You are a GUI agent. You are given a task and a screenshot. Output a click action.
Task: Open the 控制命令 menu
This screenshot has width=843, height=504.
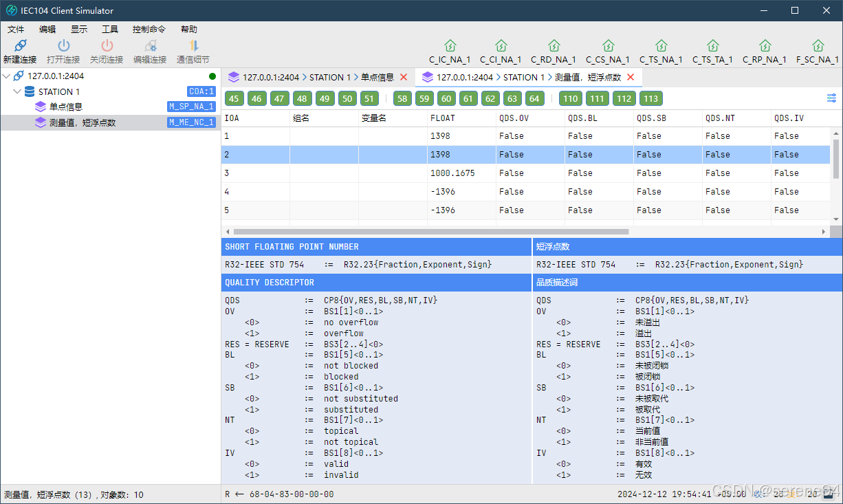(149, 29)
